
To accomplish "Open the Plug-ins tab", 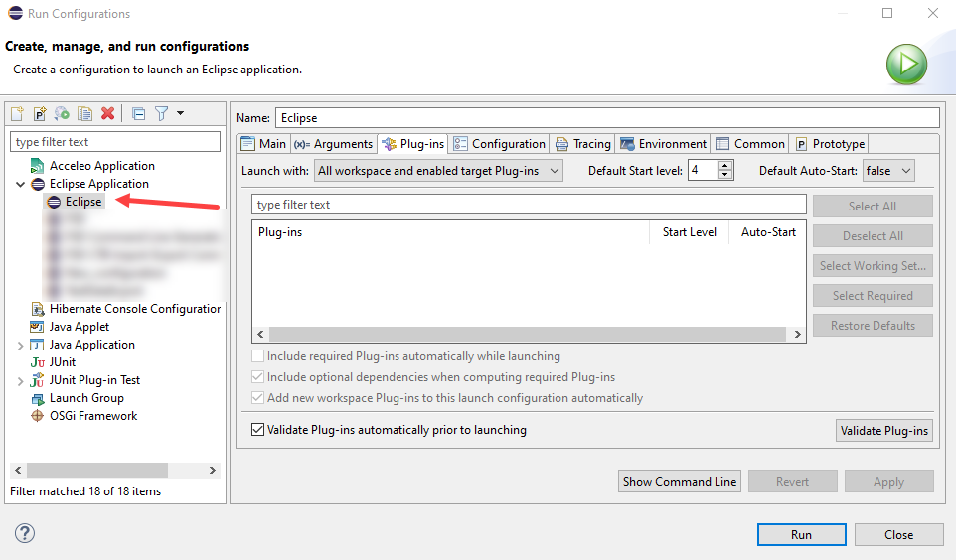I will click(x=412, y=144).
